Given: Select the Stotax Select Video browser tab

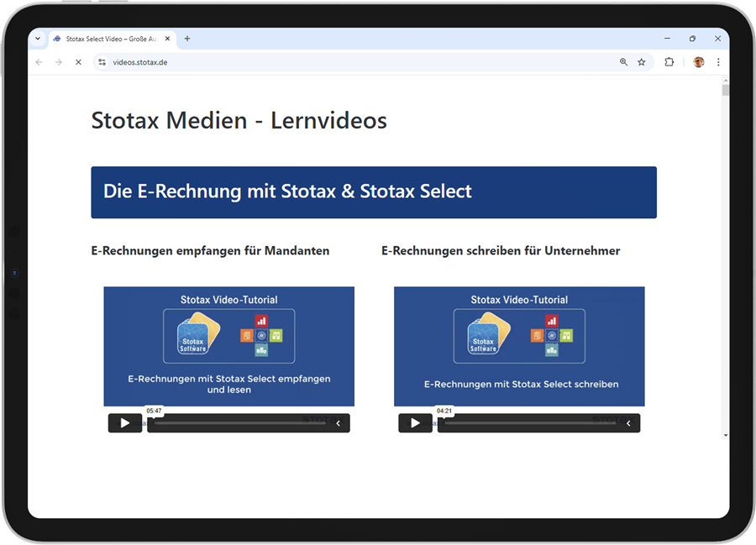Looking at the screenshot, I should tap(112, 39).
